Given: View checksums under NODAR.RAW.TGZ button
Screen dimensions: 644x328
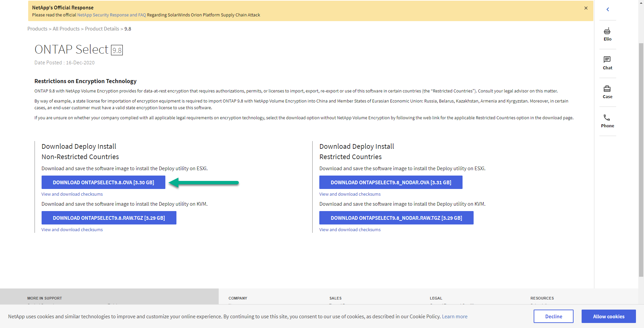Looking at the screenshot, I should click(350, 230).
